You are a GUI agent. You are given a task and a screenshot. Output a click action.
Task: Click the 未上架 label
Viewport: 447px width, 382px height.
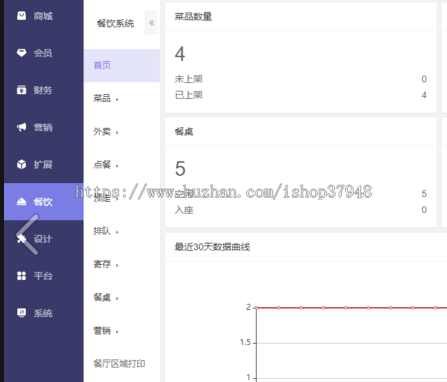click(189, 79)
